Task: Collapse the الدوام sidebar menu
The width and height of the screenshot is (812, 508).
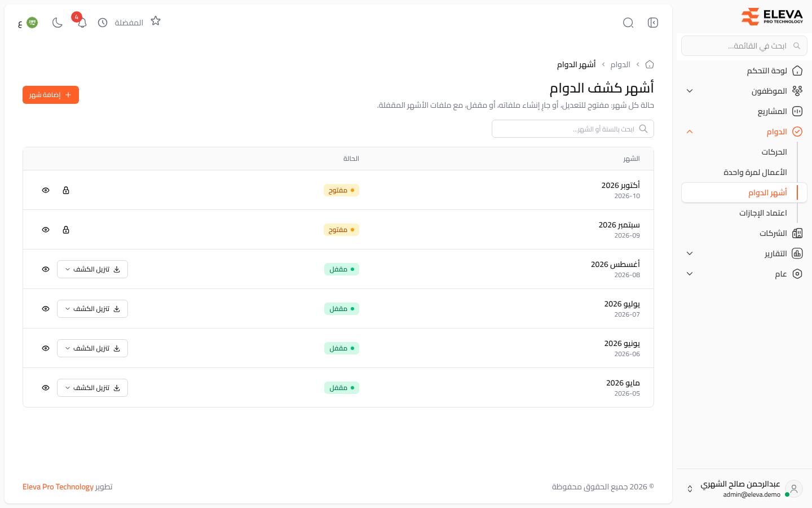Action: (744, 132)
